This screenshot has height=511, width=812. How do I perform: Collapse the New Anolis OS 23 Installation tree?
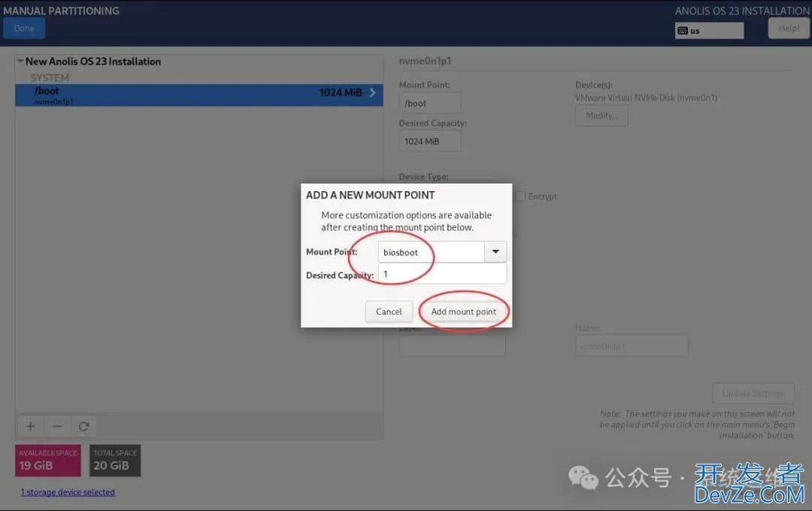20,61
